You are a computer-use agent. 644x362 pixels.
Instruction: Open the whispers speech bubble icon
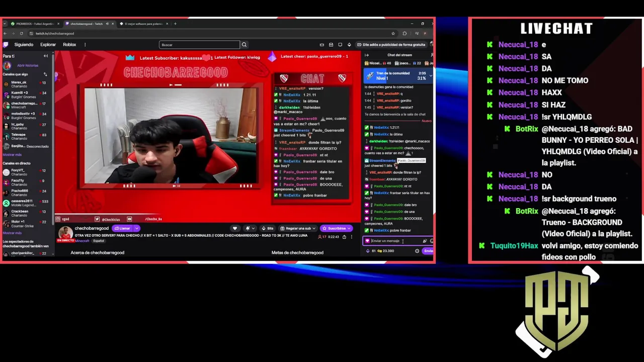(340, 45)
